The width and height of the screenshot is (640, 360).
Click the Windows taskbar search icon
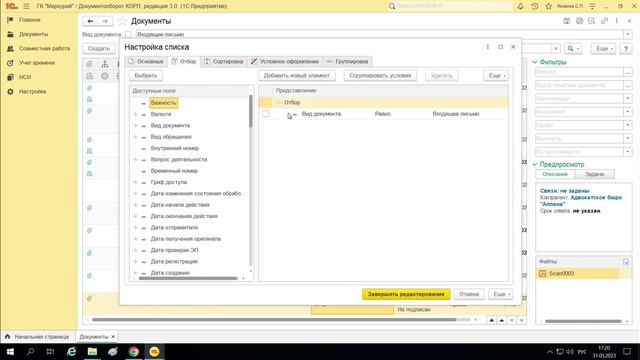30,351
